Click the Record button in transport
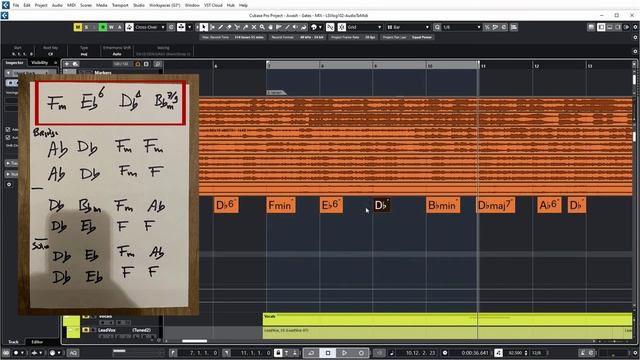Viewport: 640px width, 360px height. pos(361,353)
